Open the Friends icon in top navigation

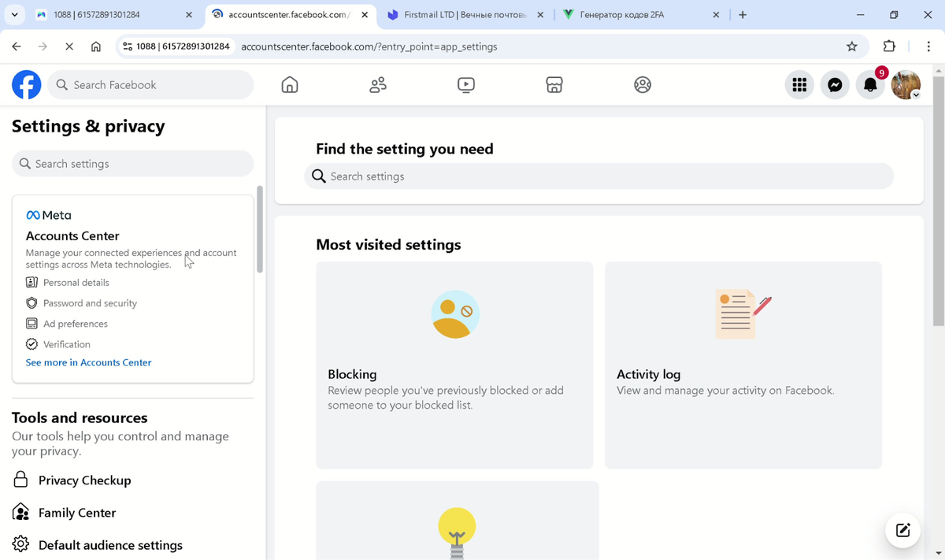[378, 84]
